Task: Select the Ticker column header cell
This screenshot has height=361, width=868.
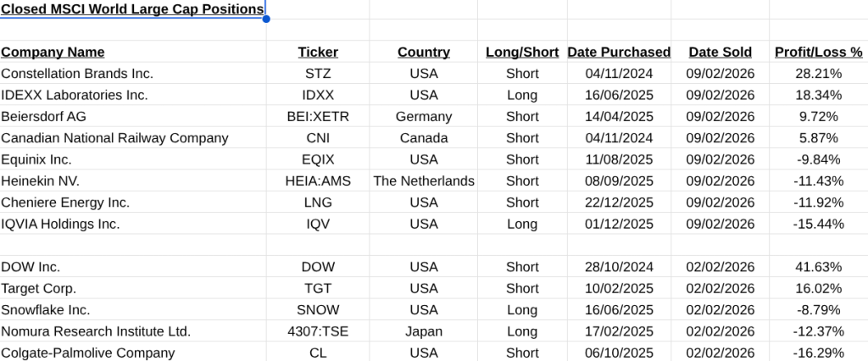Action: point(318,52)
